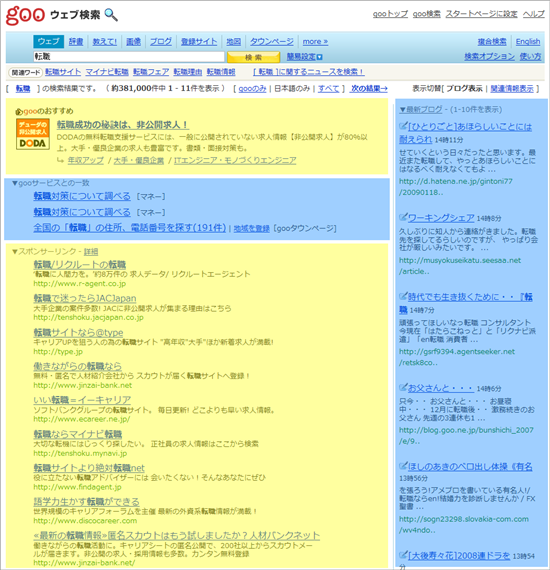Click related word 転職サイト
550x570 pixels.
point(63,72)
